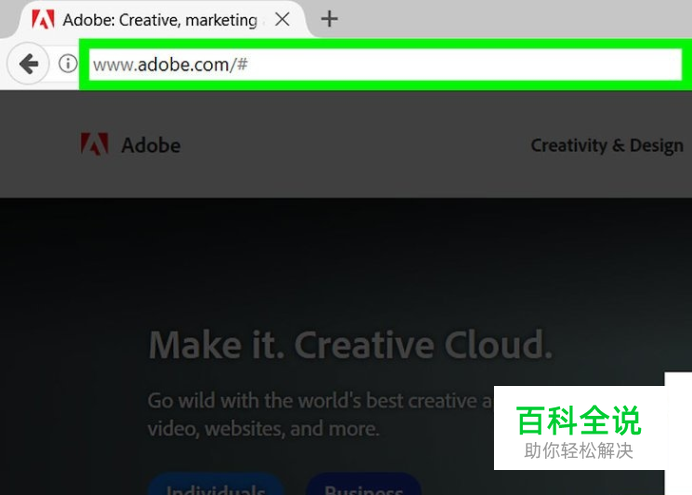Click the browser back arrow button
This screenshot has height=495, width=692.
pyautogui.click(x=28, y=64)
